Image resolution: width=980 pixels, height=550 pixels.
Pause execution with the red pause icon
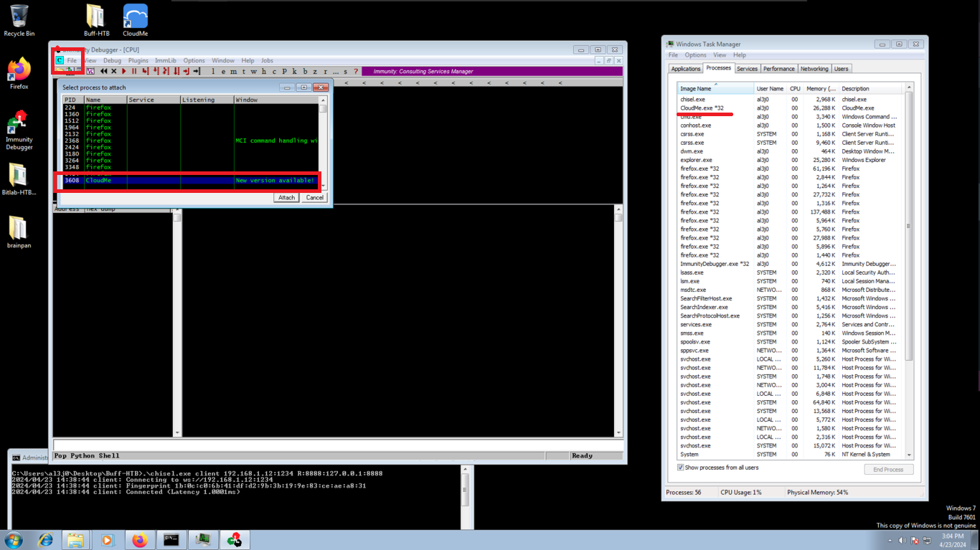point(134,71)
